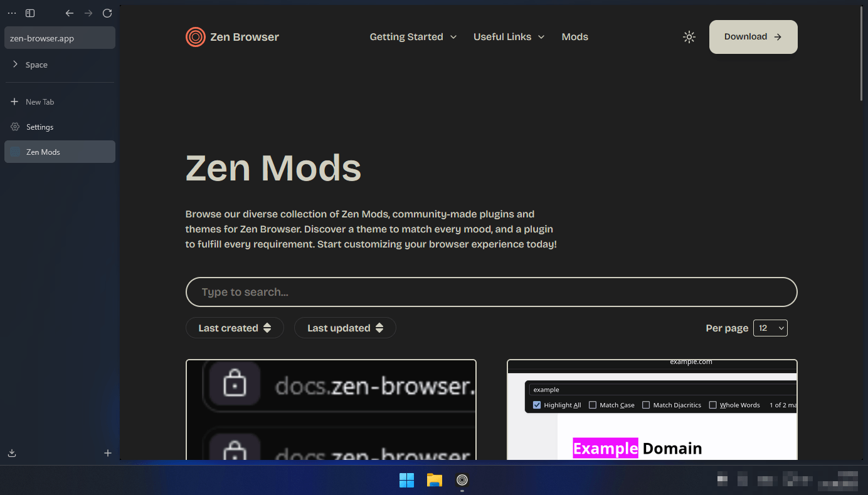Viewport: 868px width, 495px height.
Task: Click the Settings gear icon
Action: pyautogui.click(x=15, y=127)
